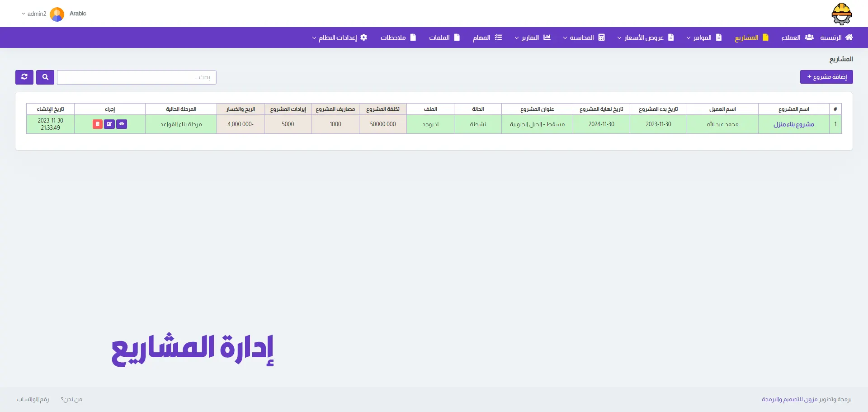Screen dimensions: 868x412
Task: Open the مشروع بناء منزل project link
Action: [x=793, y=124]
